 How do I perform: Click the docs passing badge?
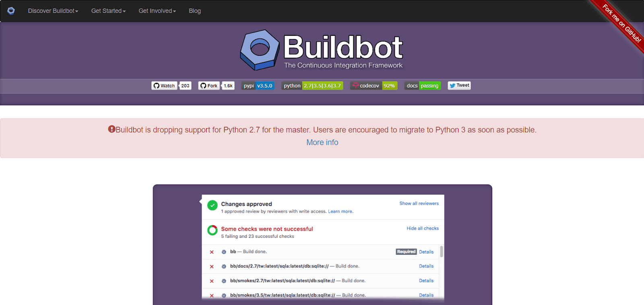422,86
